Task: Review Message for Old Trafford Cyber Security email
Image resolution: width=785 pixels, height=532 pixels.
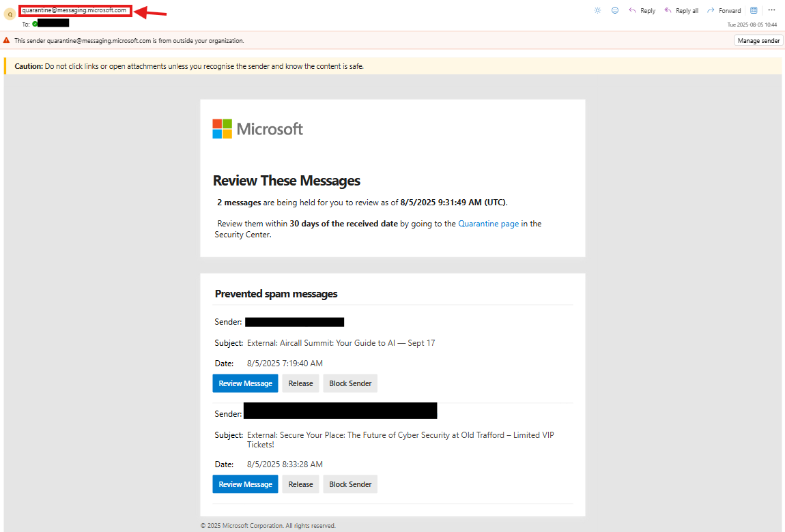Action: point(245,484)
